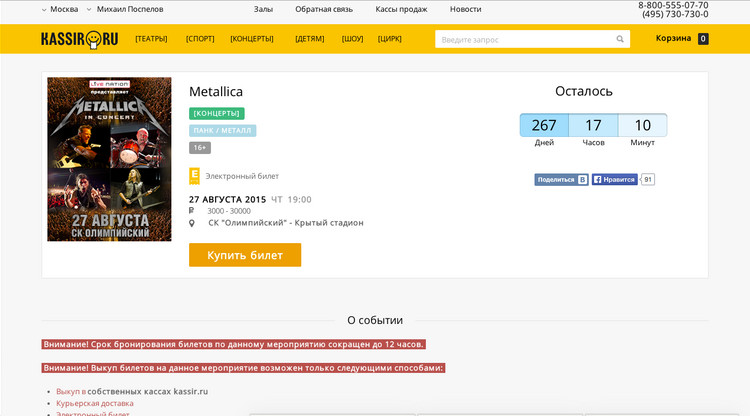Click the VK Поделиться share button
This screenshot has height=416, width=750.
pyautogui.click(x=560, y=180)
